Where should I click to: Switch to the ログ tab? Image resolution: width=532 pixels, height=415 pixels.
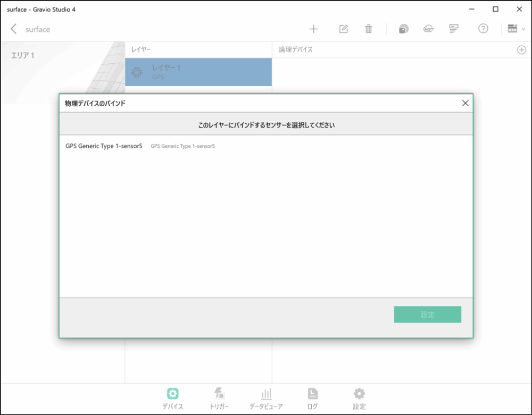click(312, 397)
